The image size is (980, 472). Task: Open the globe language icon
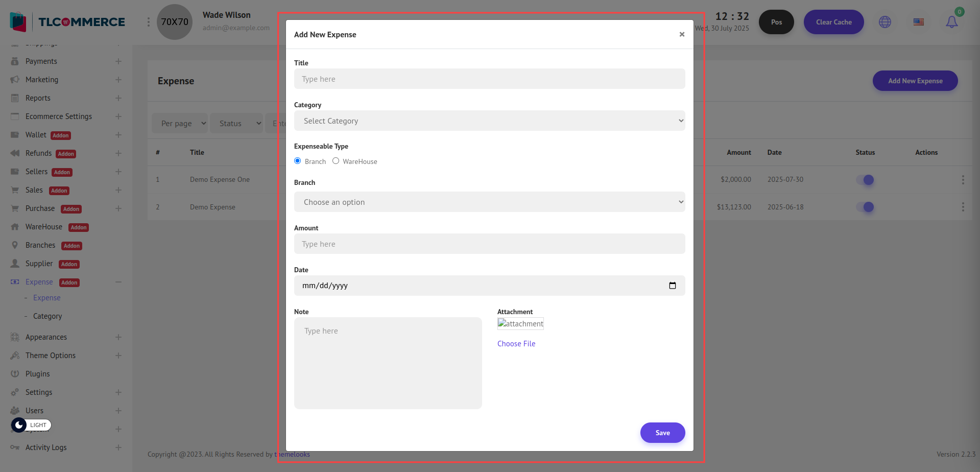[x=885, y=22]
